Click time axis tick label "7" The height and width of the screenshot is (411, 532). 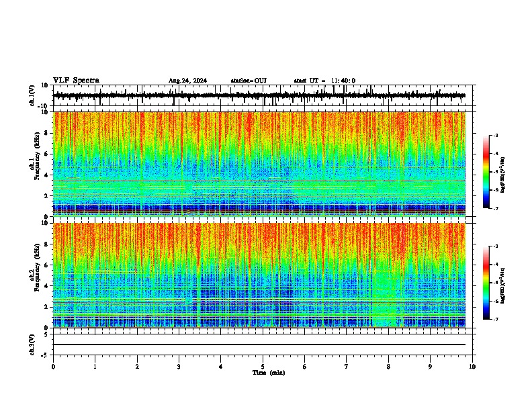[x=347, y=367]
